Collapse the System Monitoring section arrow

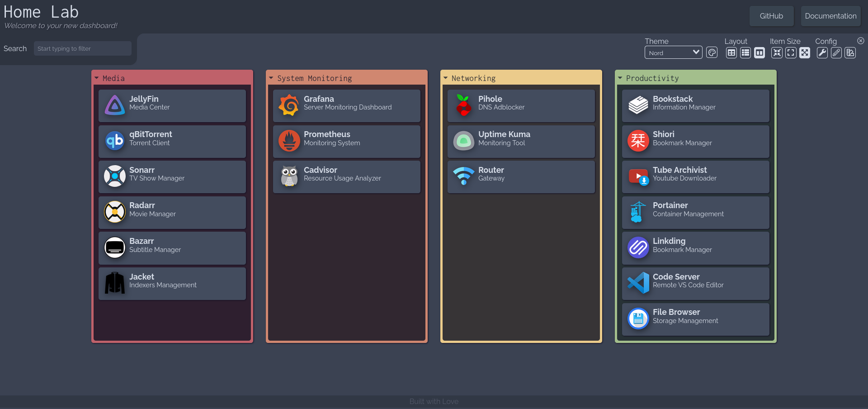point(271,78)
